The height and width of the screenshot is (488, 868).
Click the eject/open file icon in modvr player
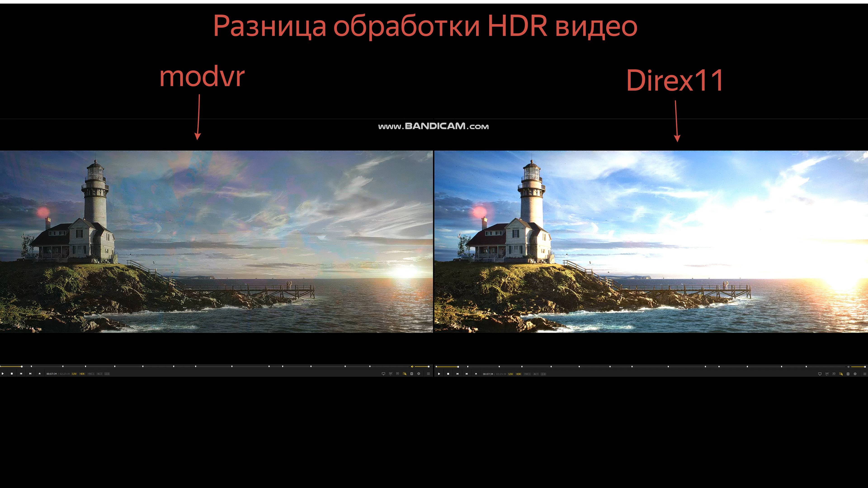click(x=40, y=374)
